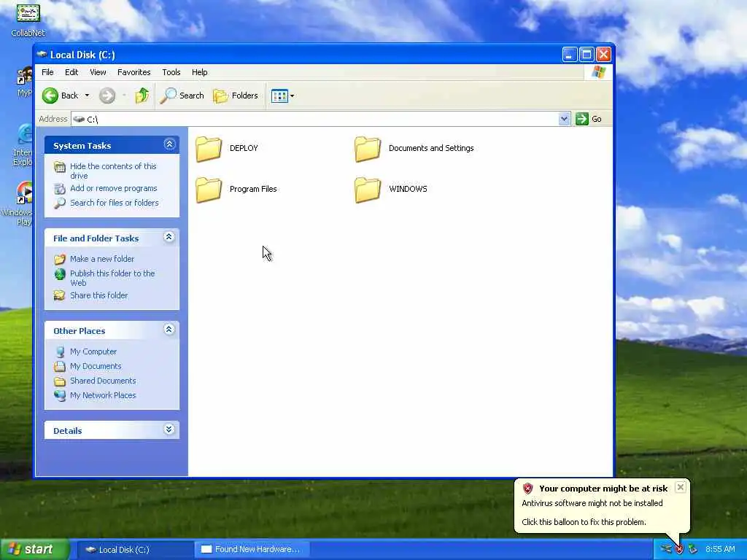The width and height of the screenshot is (747, 560).
Task: Click the Start button
Action: click(x=34, y=550)
